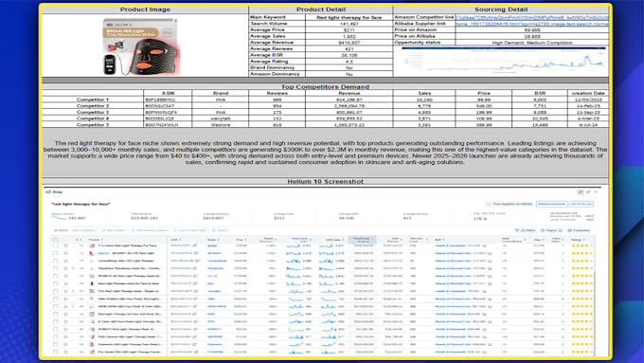Select the 'High Demand, Medium Competition' status cell
This screenshot has height=363, width=644.
[532, 43]
